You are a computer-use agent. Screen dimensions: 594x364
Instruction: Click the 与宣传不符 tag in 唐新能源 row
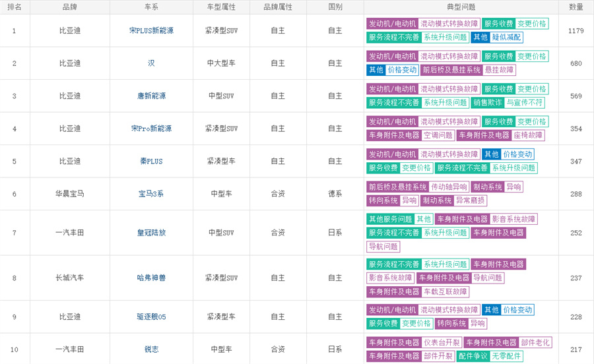(x=525, y=102)
